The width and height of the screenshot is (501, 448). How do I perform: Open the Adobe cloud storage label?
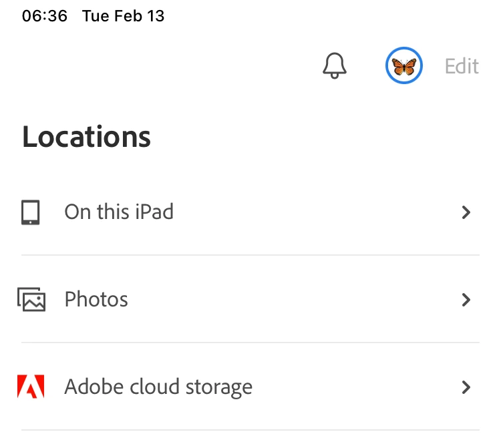point(158,387)
